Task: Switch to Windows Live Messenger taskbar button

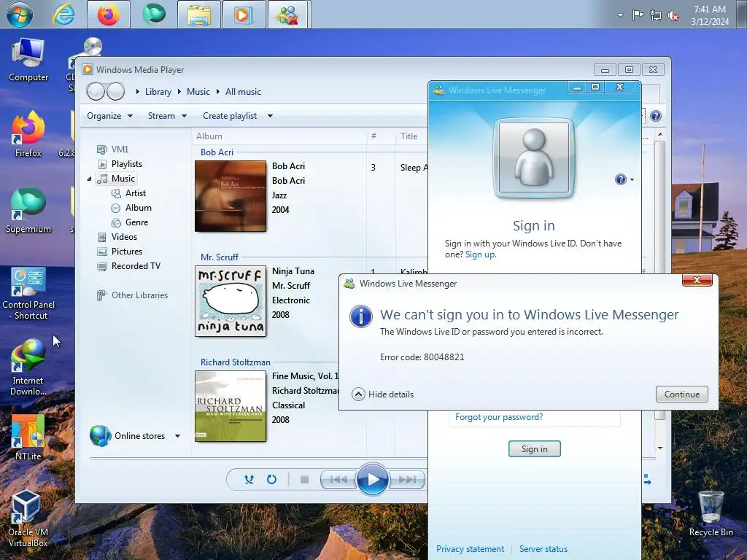Action: [287, 15]
